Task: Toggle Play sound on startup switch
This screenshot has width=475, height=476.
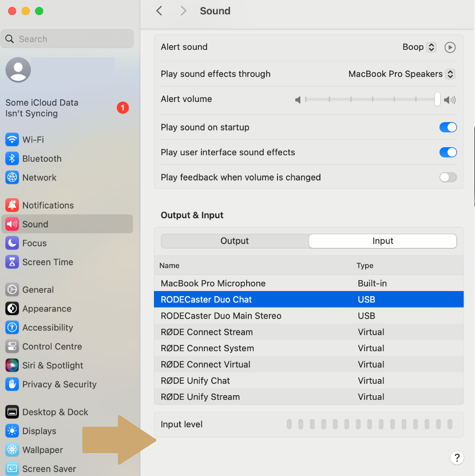Action: click(x=448, y=127)
